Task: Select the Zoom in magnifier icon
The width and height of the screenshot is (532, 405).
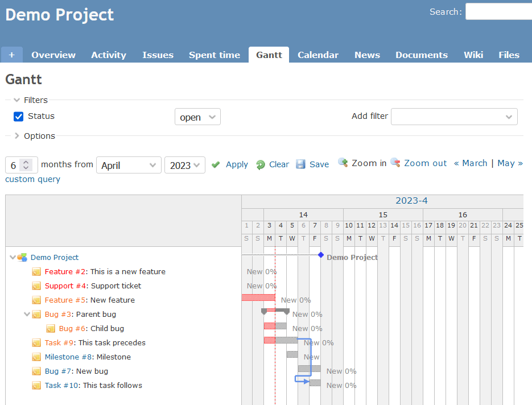Action: pyautogui.click(x=343, y=163)
